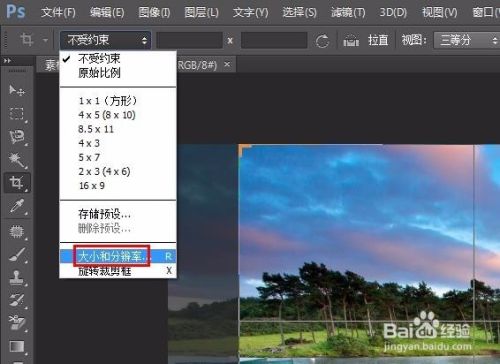This screenshot has width=500, height=364.
Task: Close the document tab with x
Action: (227, 64)
